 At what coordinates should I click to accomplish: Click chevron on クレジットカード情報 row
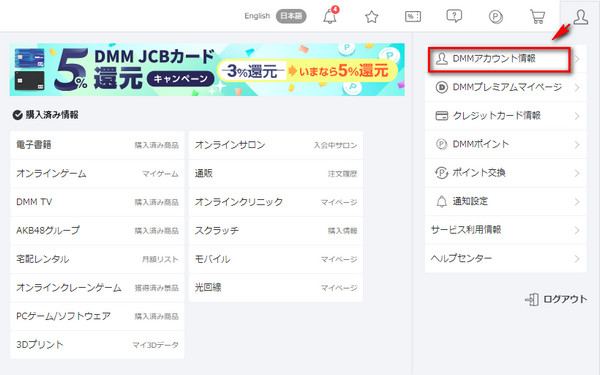click(x=577, y=116)
